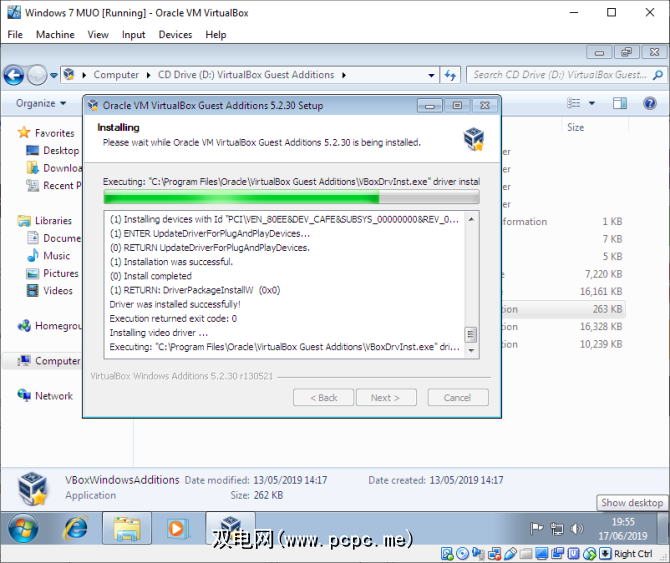Open the File menu

tap(15, 35)
